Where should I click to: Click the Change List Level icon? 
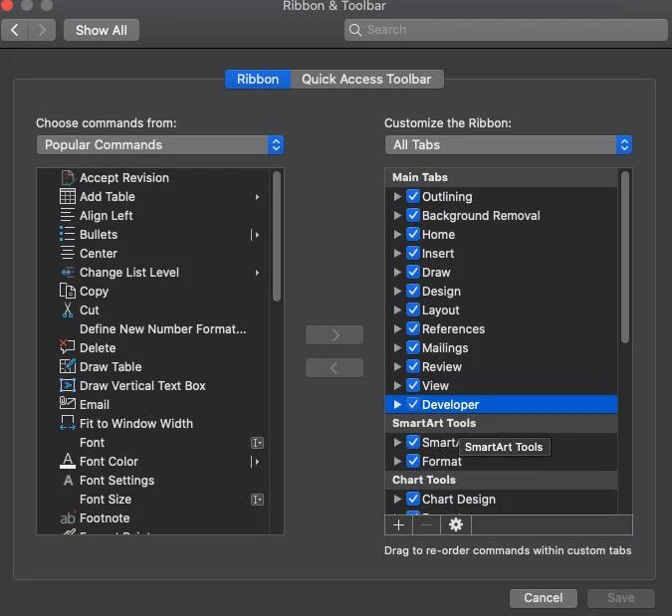(x=68, y=272)
